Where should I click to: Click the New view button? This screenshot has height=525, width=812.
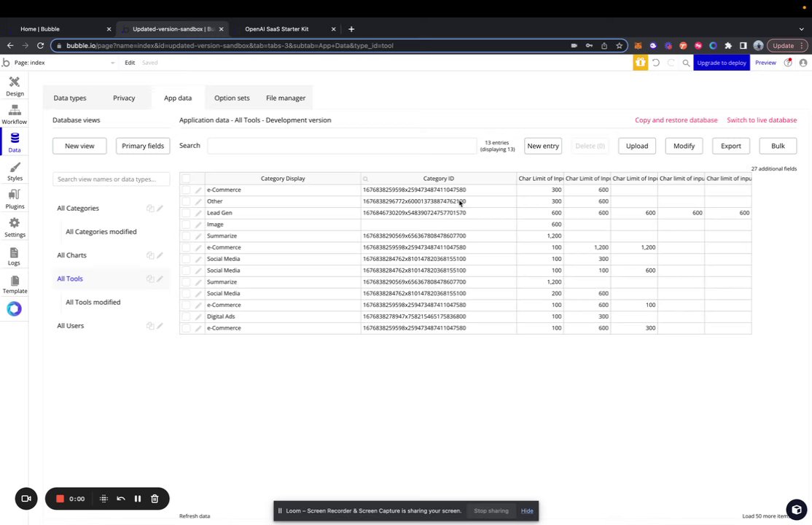click(x=79, y=146)
